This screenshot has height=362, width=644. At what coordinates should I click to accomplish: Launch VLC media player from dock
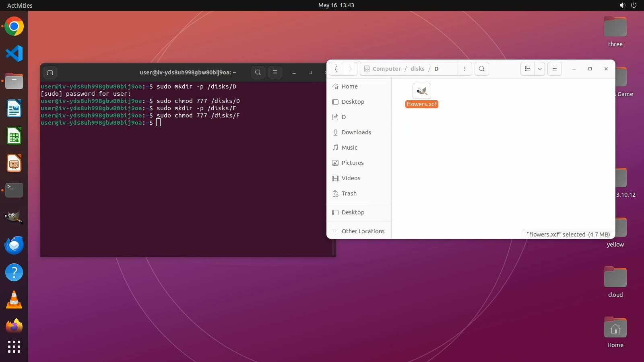click(14, 300)
